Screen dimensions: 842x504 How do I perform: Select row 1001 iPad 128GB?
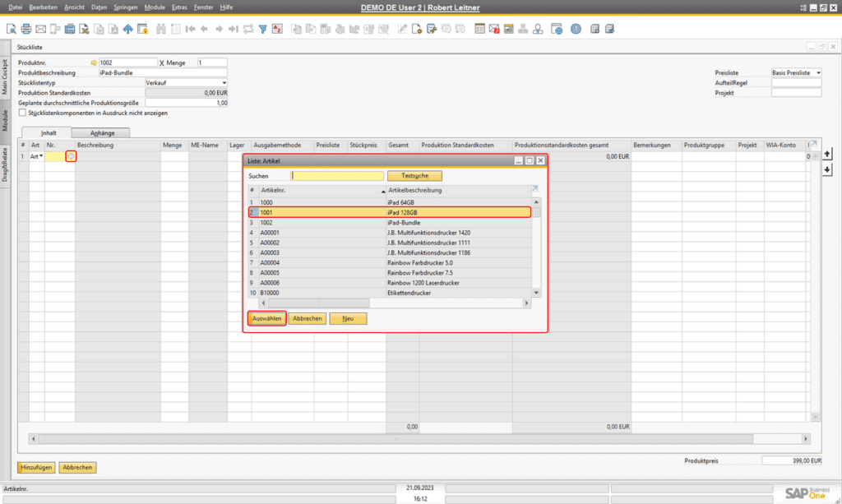coord(390,213)
